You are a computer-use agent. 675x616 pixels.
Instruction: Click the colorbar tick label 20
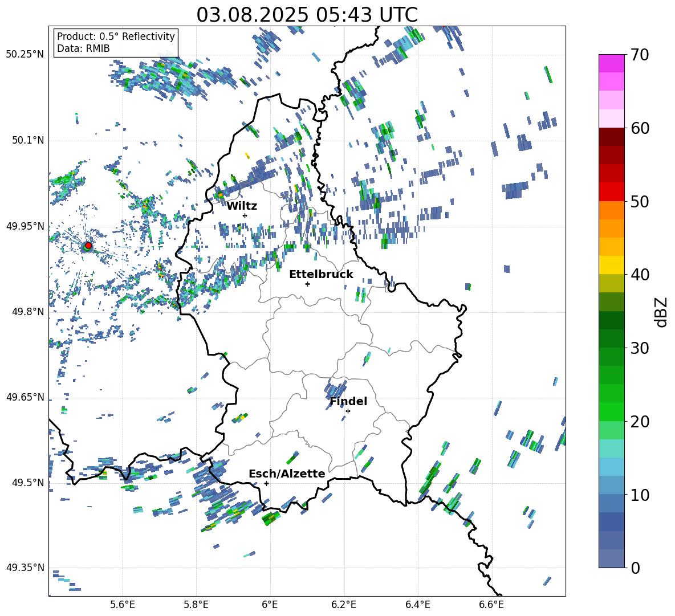[x=640, y=421]
